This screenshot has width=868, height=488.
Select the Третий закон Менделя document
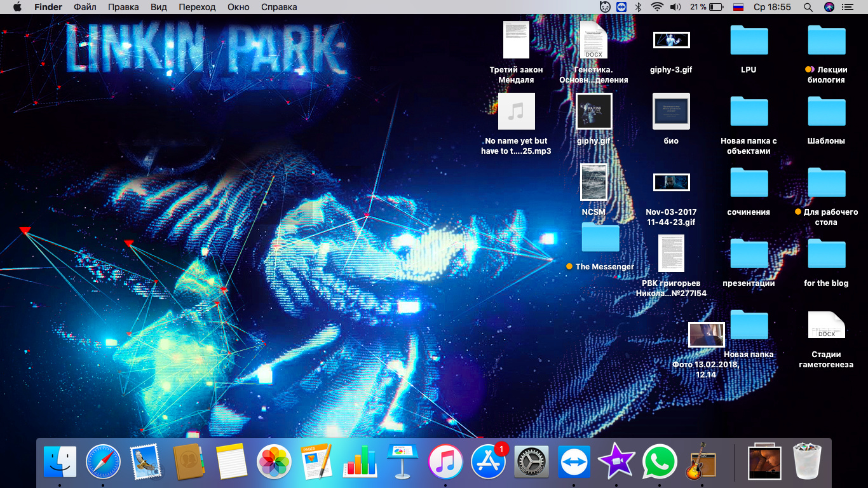[516, 39]
